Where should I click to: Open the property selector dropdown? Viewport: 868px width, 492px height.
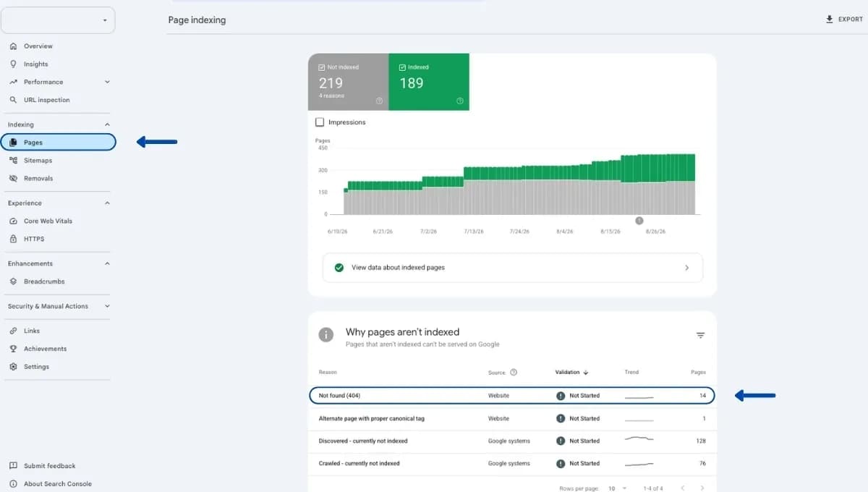[x=58, y=20]
